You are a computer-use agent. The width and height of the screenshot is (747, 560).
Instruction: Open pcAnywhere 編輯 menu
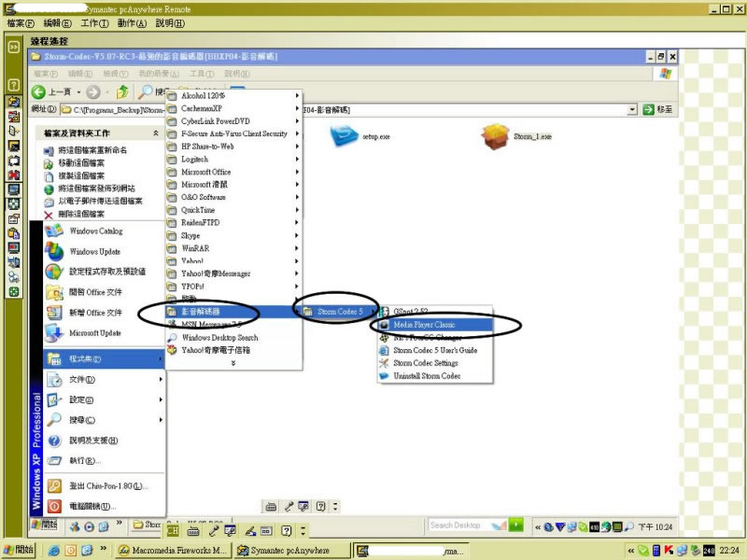pos(57,23)
